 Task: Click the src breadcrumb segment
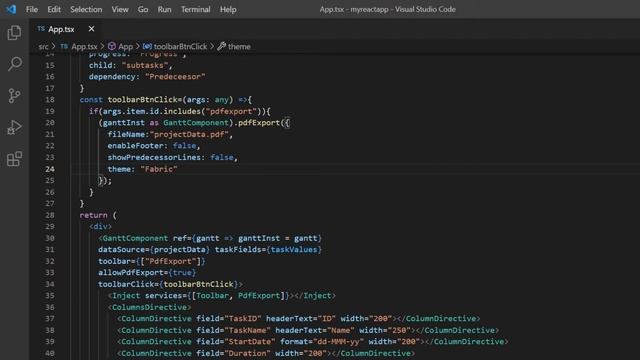click(x=43, y=47)
